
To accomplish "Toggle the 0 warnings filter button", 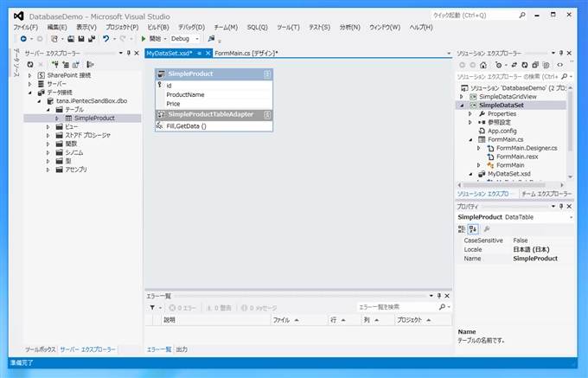I will [219, 308].
